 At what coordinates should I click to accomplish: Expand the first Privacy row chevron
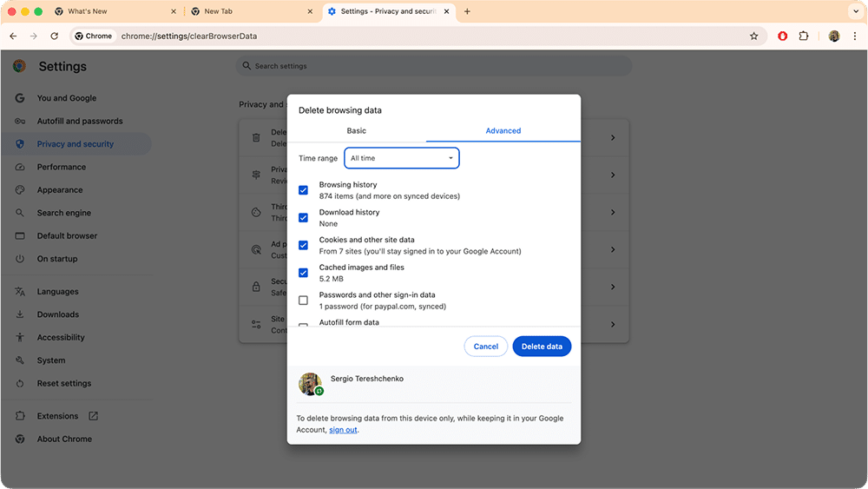pos(613,138)
